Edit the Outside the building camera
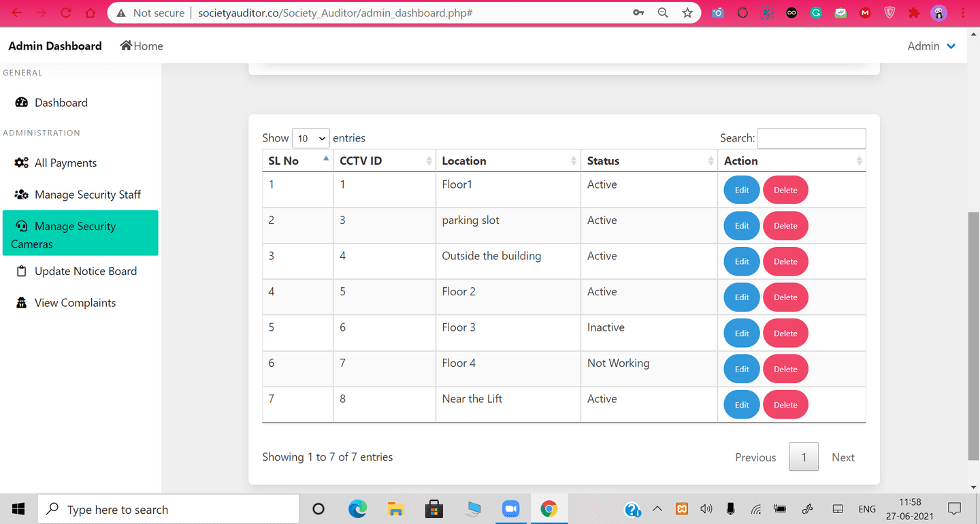This screenshot has height=524, width=980. 742,261
